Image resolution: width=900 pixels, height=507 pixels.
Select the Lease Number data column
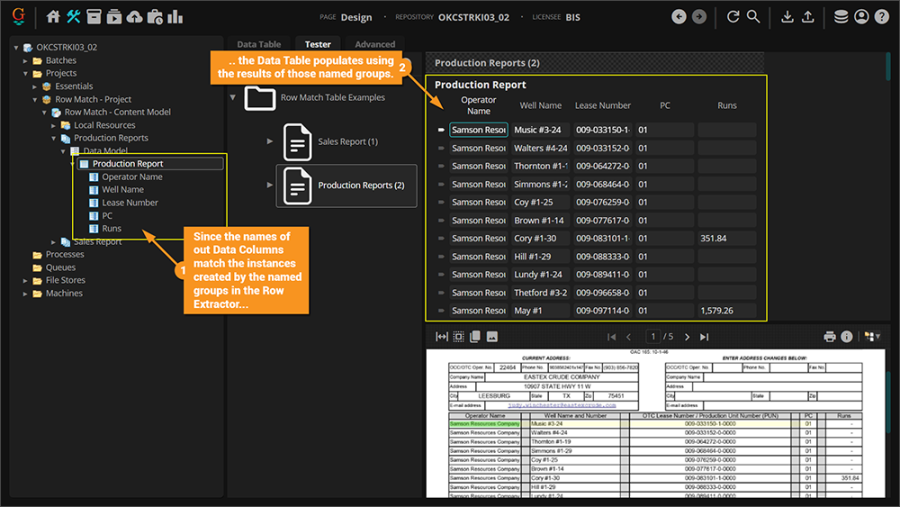pyautogui.click(x=130, y=202)
